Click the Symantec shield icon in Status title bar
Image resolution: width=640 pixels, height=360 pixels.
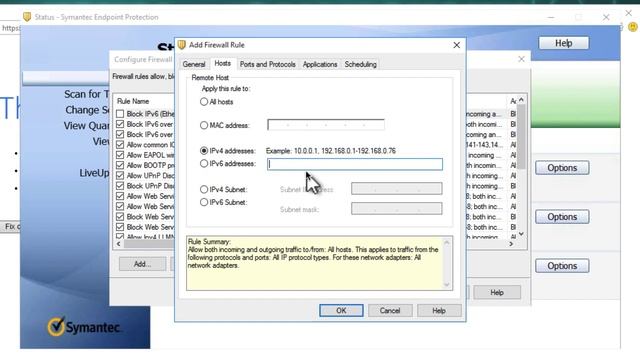coord(27,17)
